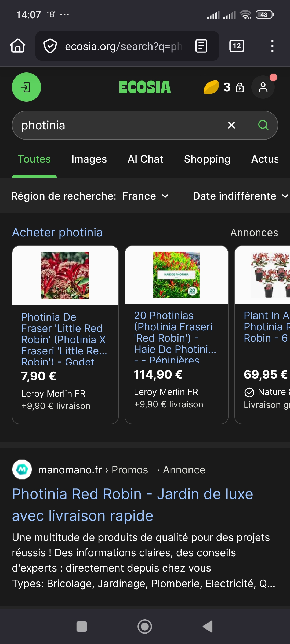The height and width of the screenshot is (644, 290).
Task: Open the tabs counter showing 12
Action: point(237,46)
